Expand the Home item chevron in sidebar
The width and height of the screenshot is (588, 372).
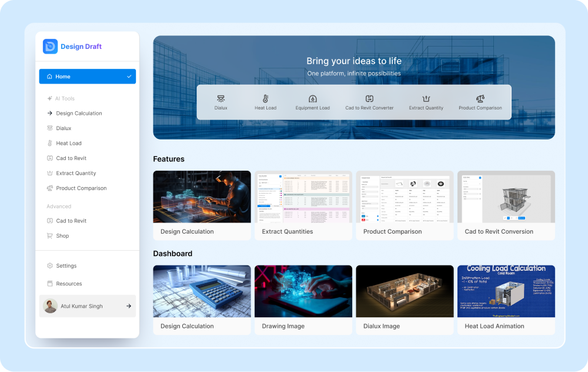[x=129, y=77]
